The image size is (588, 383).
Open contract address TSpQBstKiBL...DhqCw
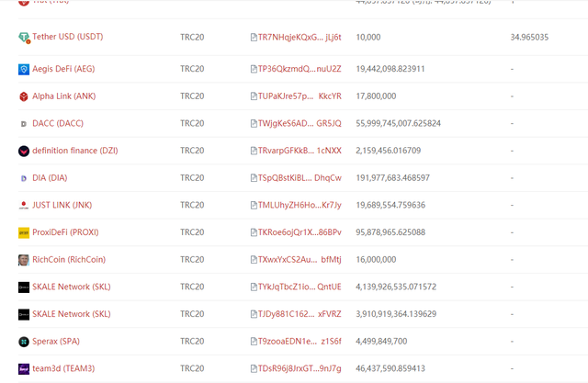point(300,178)
